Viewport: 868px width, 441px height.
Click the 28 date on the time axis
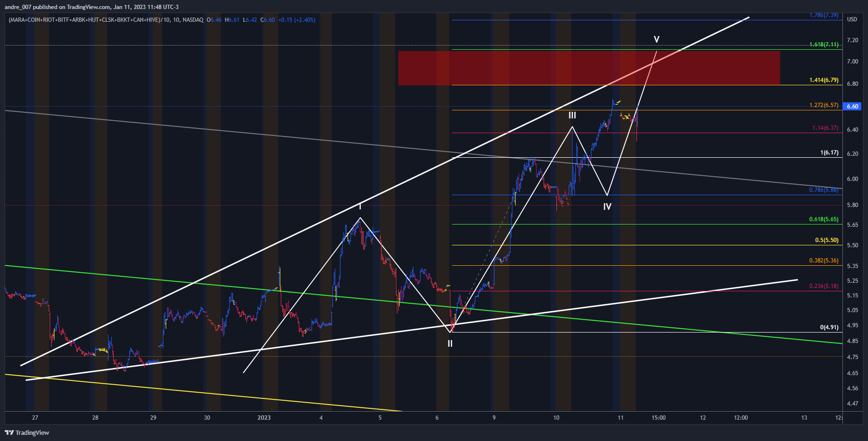[x=95, y=418]
